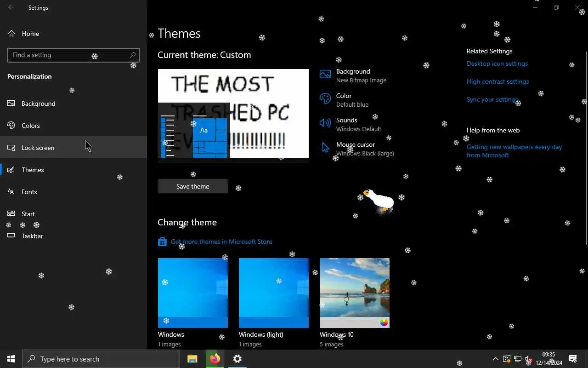Viewport: 588px width, 368px height.
Task: Open Get more themes in Microsoft Store
Action: tap(221, 241)
